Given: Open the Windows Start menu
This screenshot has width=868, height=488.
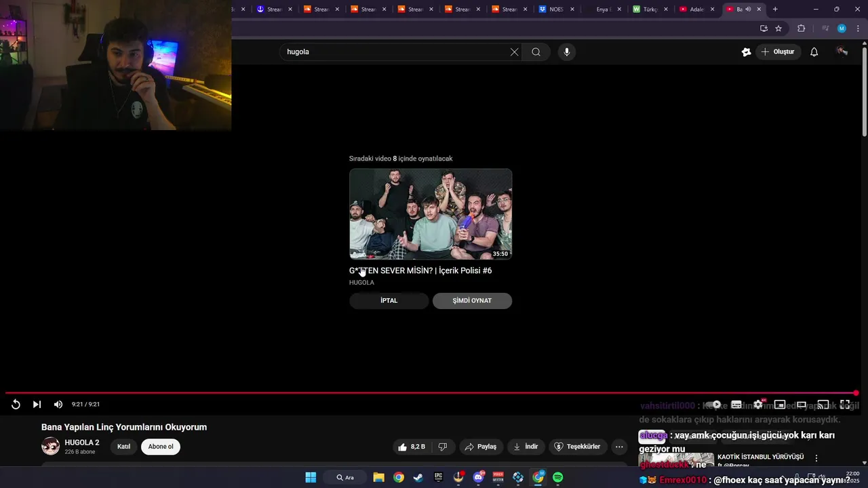Looking at the screenshot, I should 311,477.
